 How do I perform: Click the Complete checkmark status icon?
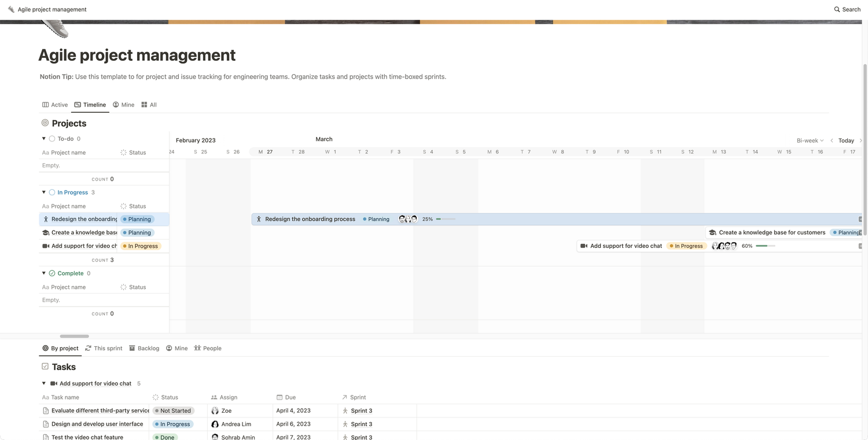point(52,273)
